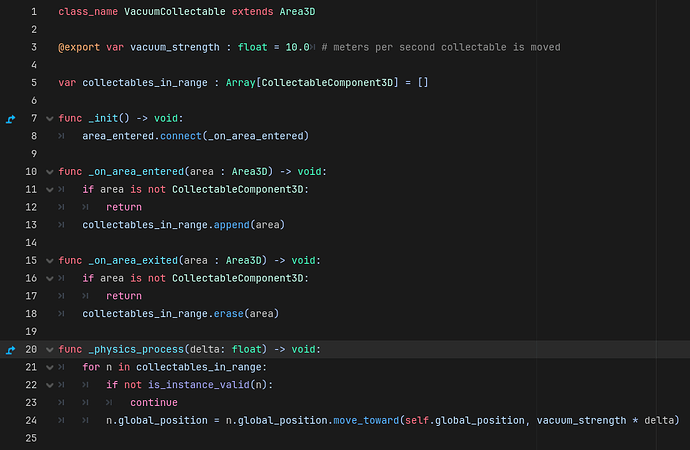
Task: Click CollectableComponent3D on line 11
Action: pyautogui.click(x=238, y=189)
